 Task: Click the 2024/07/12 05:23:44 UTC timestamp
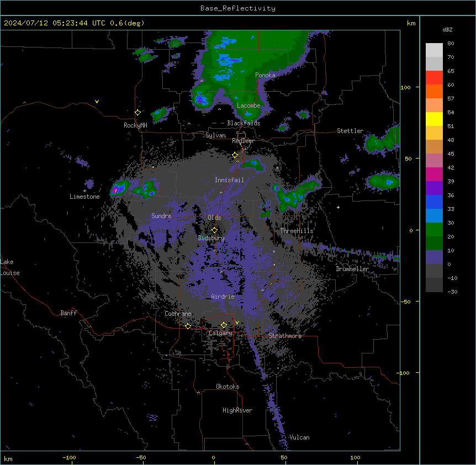coord(55,23)
